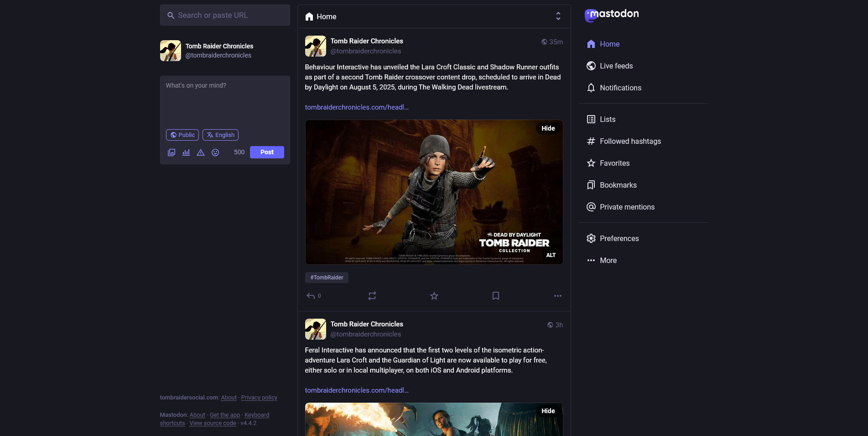Image resolution: width=868 pixels, height=436 pixels.
Task: Open more options on Dead by Daylight post
Action: click(557, 296)
